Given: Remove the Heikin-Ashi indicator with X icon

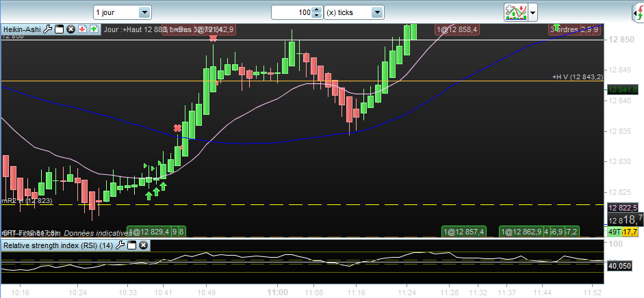Looking at the screenshot, I should coord(70,29).
